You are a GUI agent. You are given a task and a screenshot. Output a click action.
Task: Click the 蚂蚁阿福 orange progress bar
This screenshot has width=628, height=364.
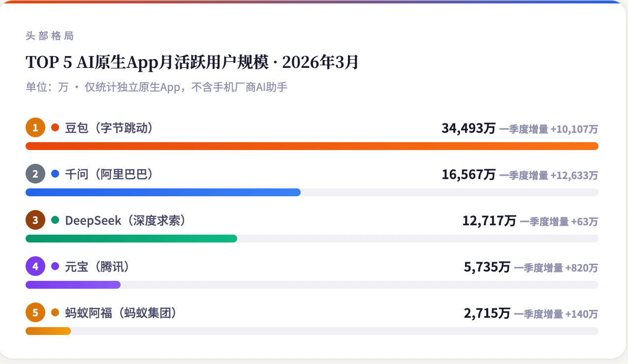coord(48,331)
